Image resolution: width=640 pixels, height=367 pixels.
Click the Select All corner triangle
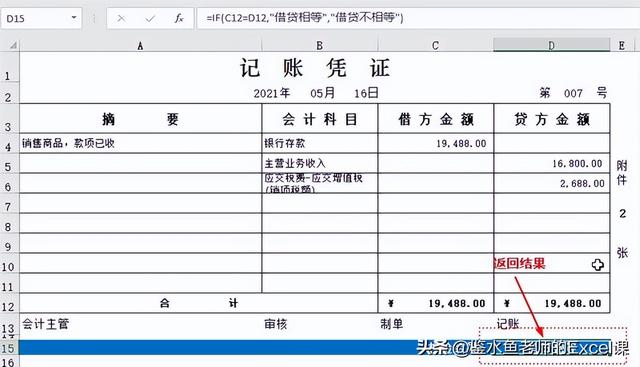[x=13, y=45]
